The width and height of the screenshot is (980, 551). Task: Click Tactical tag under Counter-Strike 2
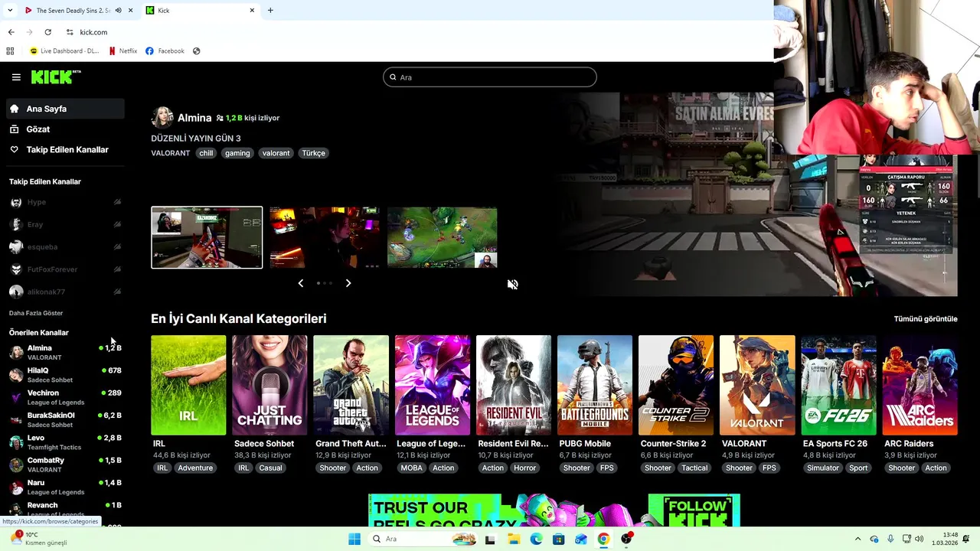694,468
